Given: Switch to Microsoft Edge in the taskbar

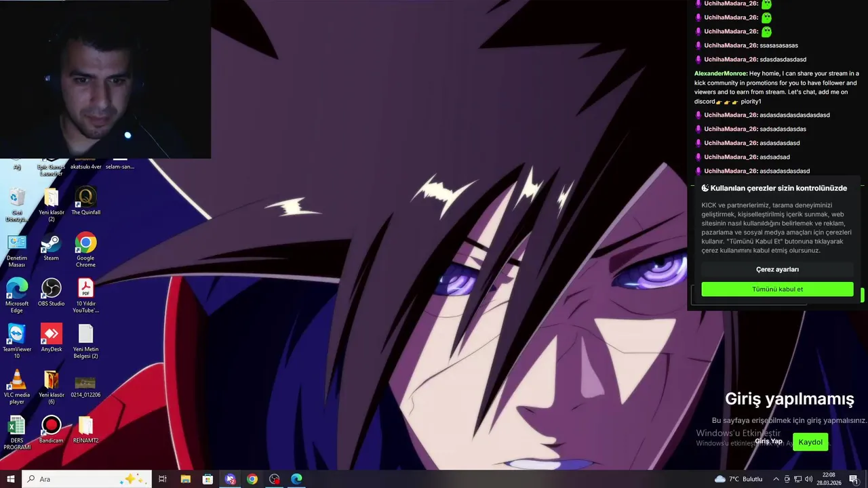Looking at the screenshot, I should pos(296,479).
